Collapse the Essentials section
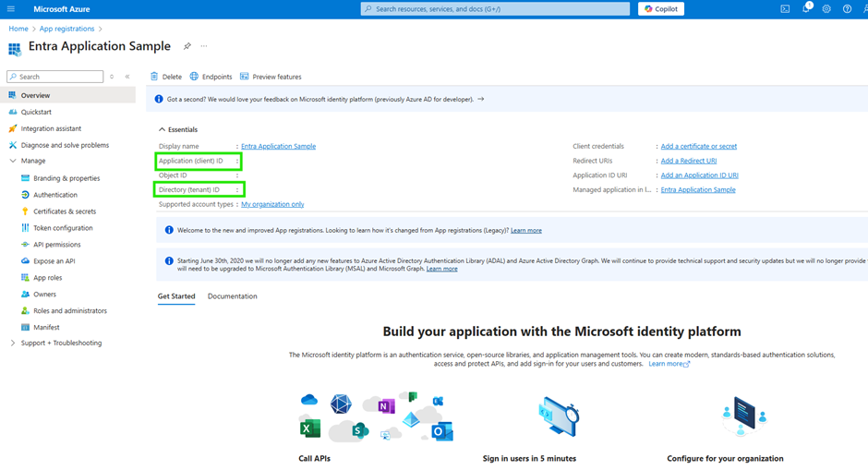The width and height of the screenshot is (868, 470). click(162, 129)
